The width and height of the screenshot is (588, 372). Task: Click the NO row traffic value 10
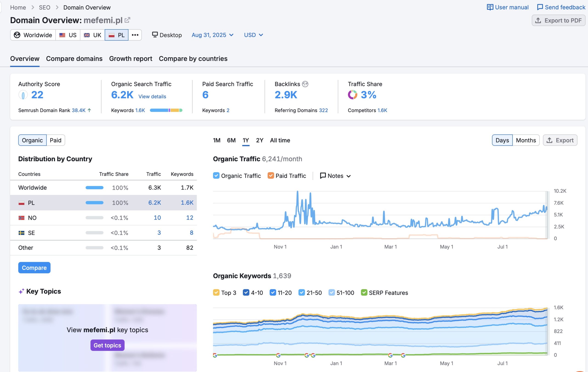click(157, 218)
